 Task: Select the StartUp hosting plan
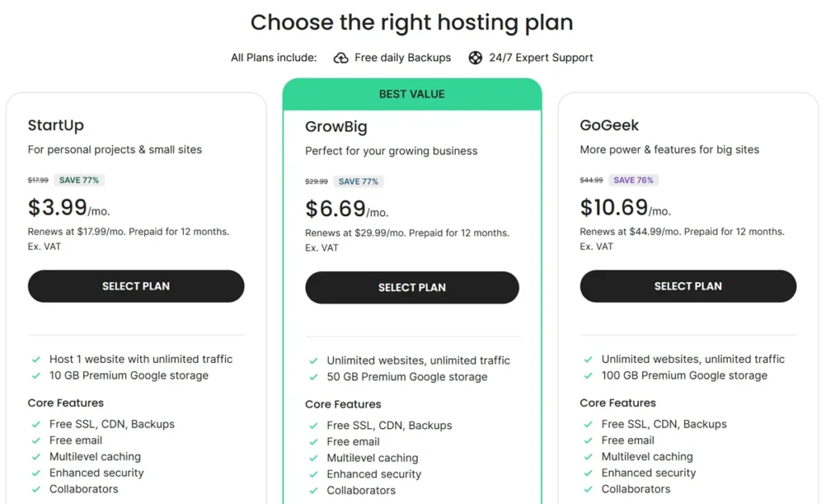[136, 286]
